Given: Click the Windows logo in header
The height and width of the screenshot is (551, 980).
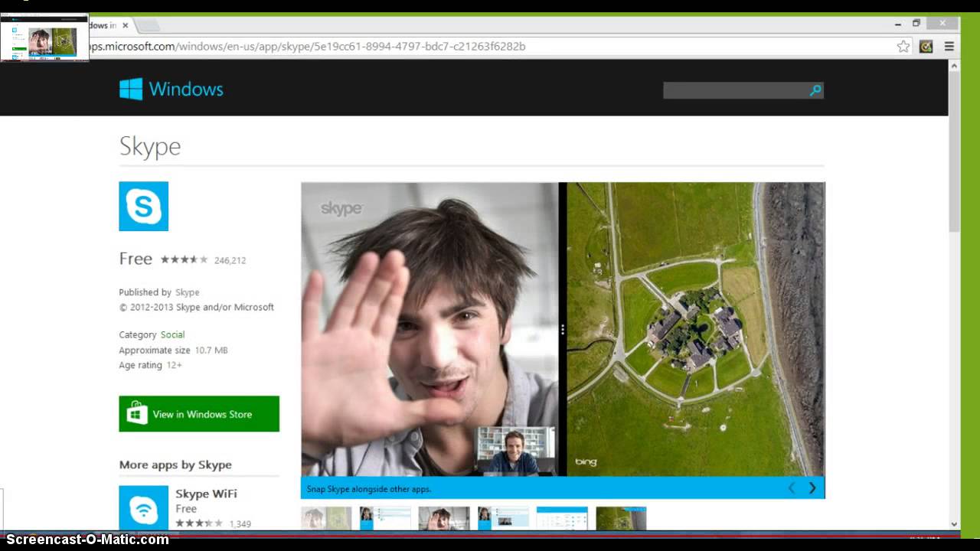Looking at the screenshot, I should [131, 89].
